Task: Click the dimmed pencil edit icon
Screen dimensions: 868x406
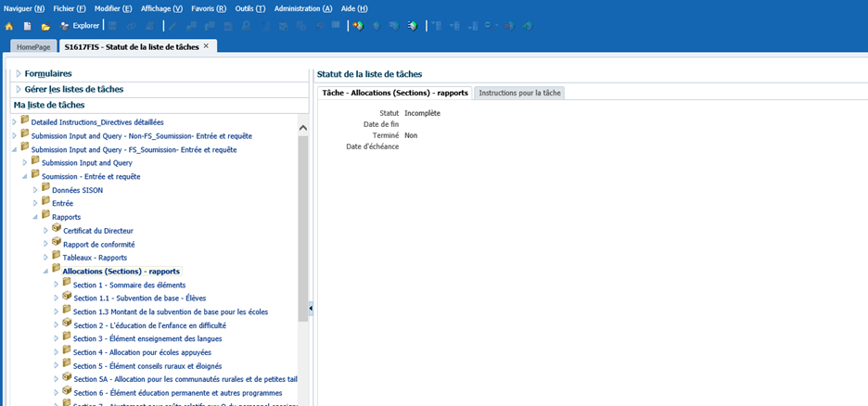Action: 172,25
